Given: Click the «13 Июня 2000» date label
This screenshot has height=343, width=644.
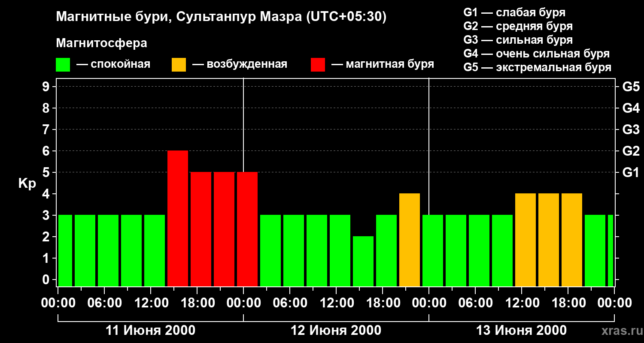Looking at the screenshot, I should (521, 331).
